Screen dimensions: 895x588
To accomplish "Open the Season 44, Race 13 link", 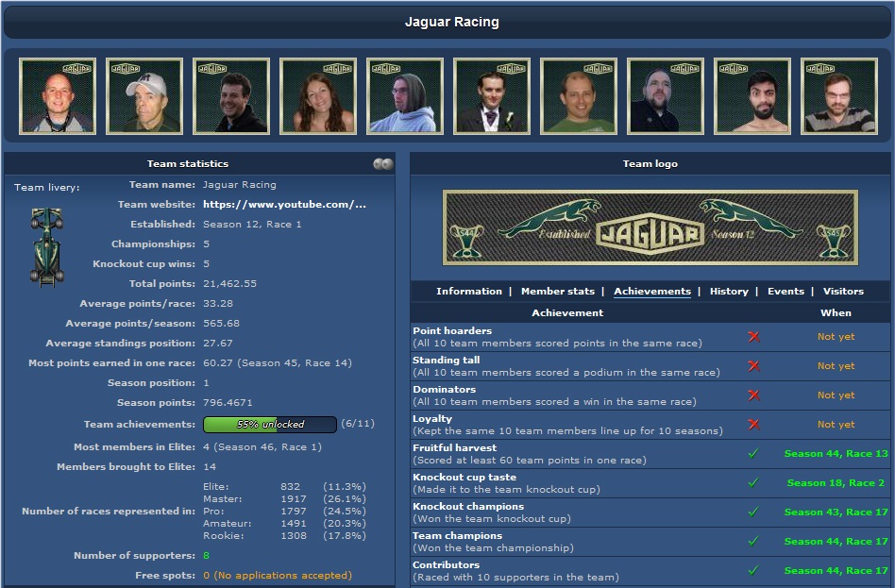I will tap(836, 454).
